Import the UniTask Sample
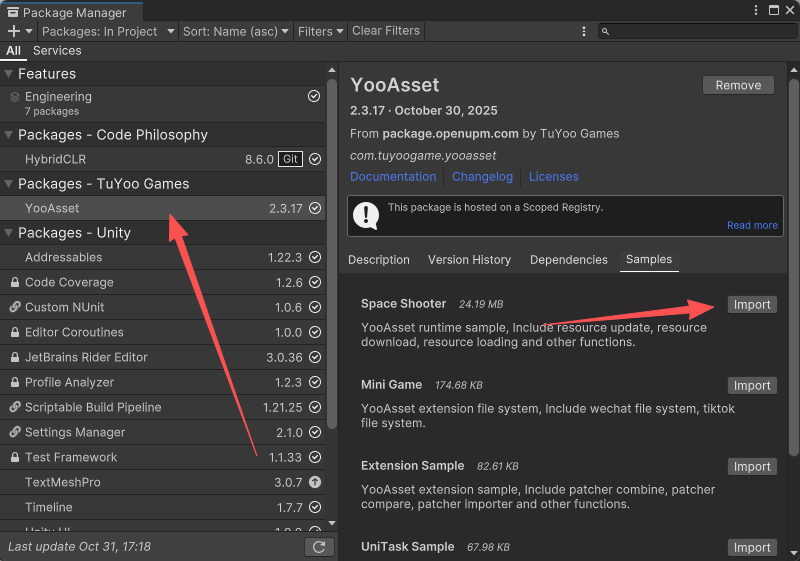Viewport: 800px width, 561px height. pos(752,548)
